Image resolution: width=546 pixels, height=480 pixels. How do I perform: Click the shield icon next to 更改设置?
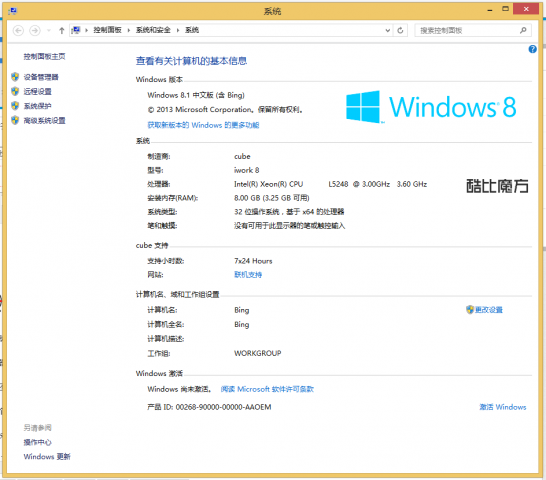(470, 309)
